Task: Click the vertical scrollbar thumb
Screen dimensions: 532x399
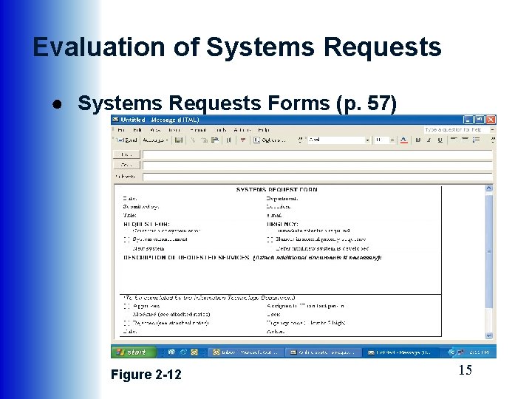Action: (489, 251)
